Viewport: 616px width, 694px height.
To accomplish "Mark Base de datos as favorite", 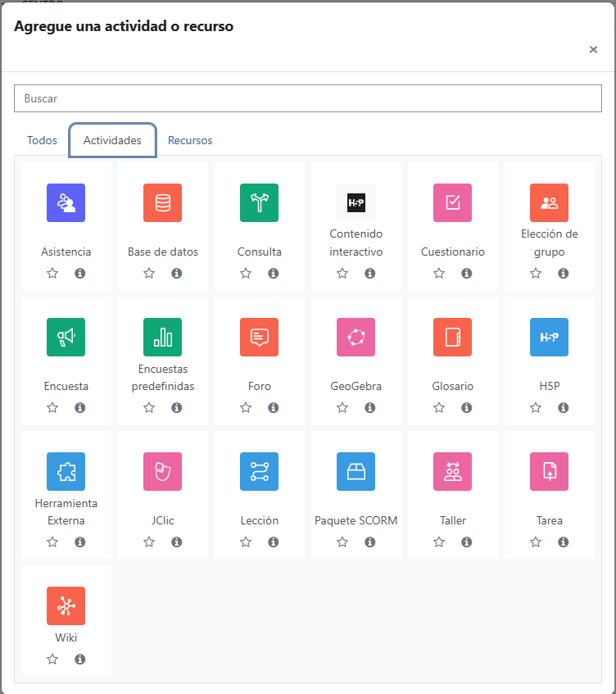I will coord(149,273).
